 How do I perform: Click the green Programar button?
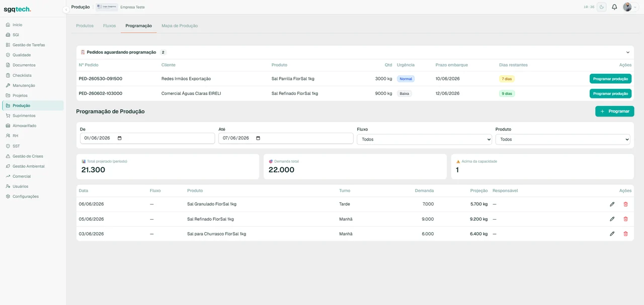click(x=614, y=111)
